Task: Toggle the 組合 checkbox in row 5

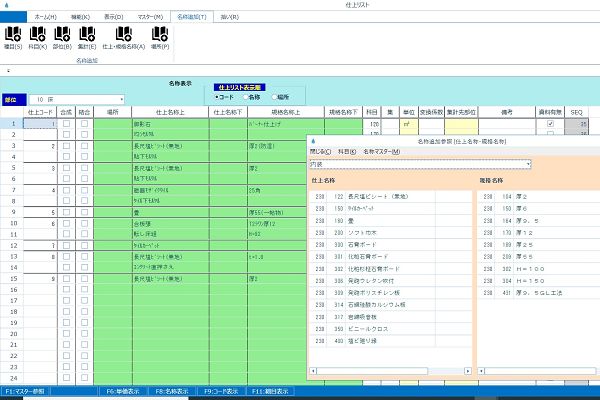Action: point(84,168)
